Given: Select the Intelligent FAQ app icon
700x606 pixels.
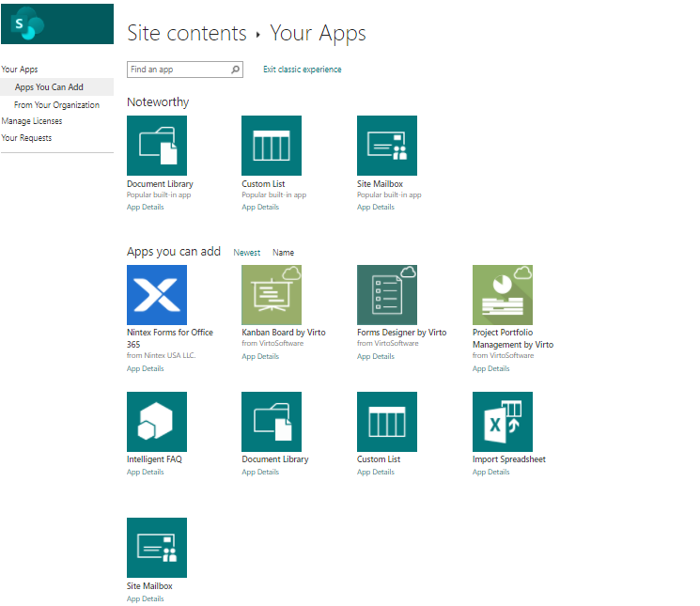Looking at the screenshot, I should click(x=157, y=422).
